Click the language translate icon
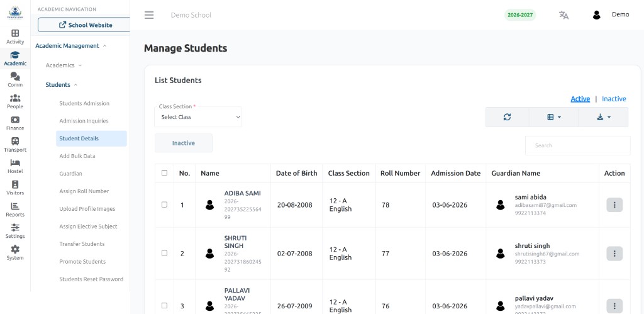Viewport: 644px width, 314px height. tap(563, 15)
